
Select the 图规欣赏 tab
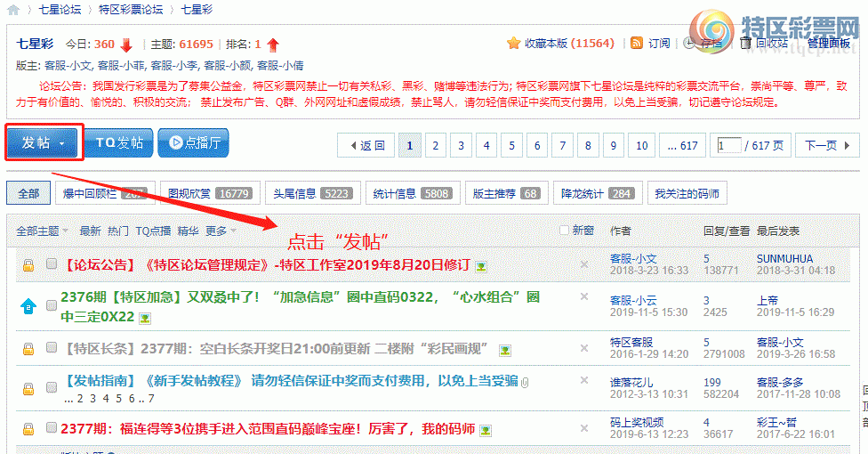pos(210,193)
